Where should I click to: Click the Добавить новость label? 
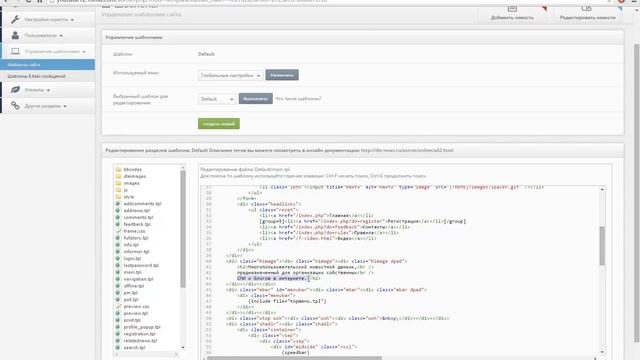[512, 18]
